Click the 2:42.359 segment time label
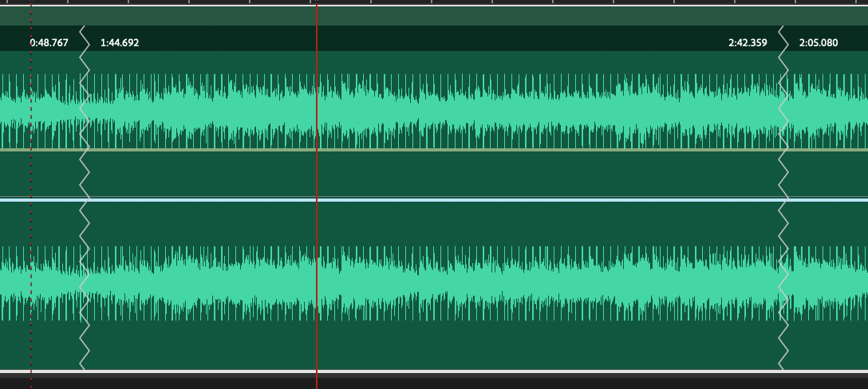Screen dimensions: 868x389 click(748, 42)
